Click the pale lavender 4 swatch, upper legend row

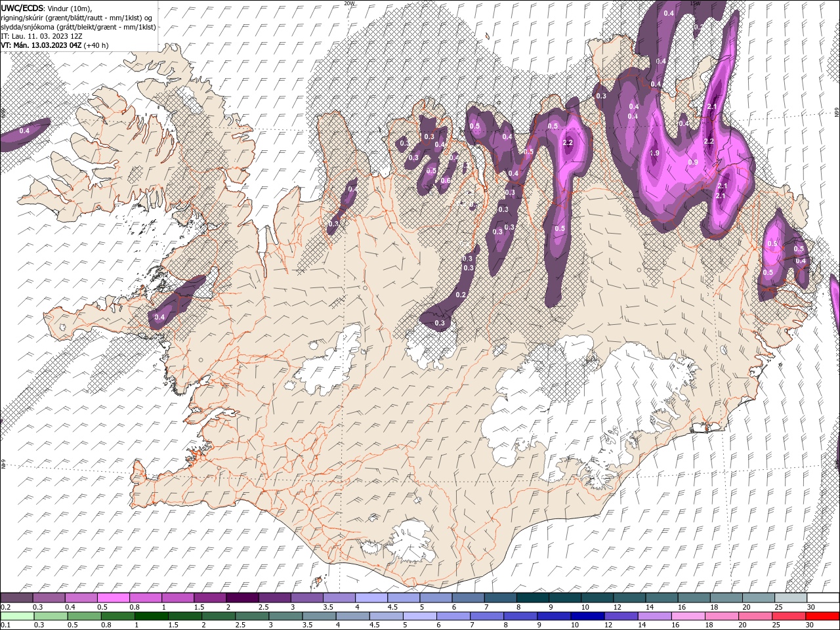coord(371,598)
